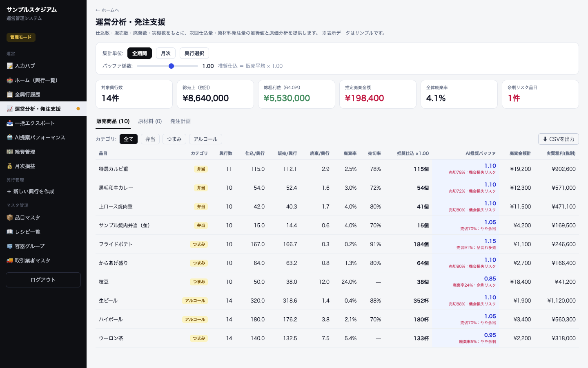Click the stadium icon beside ホーム（興行一覧）
The width and height of the screenshot is (588, 368).
pyautogui.click(x=10, y=80)
